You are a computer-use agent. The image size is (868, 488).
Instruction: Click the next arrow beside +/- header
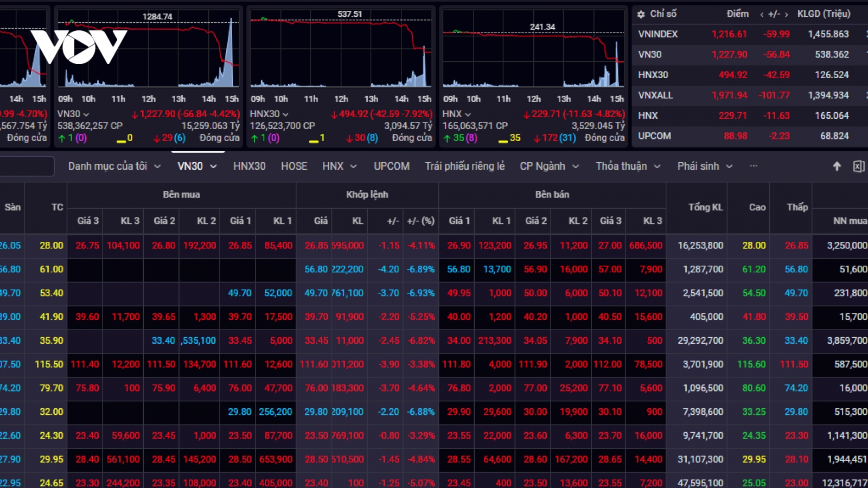pyautogui.click(x=787, y=15)
